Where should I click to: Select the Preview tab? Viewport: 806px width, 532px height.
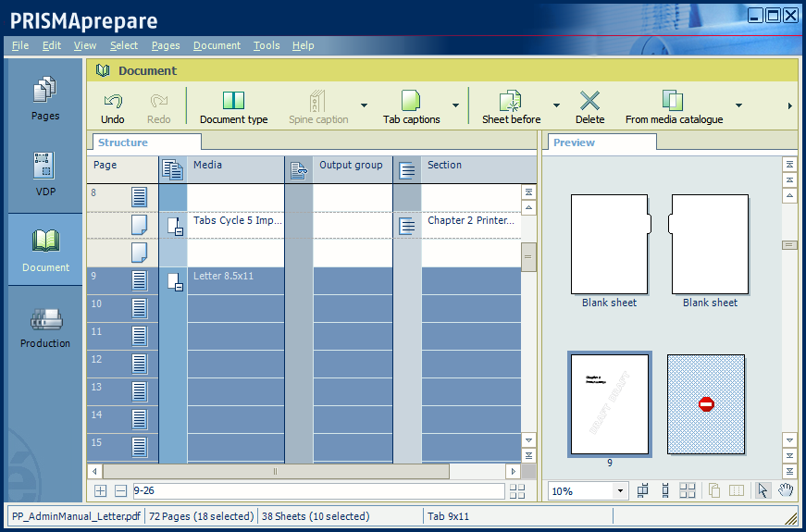601,142
